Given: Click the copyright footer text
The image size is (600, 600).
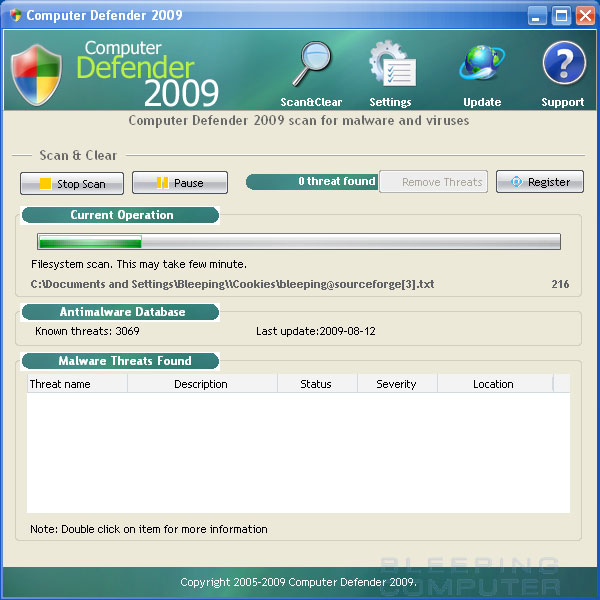Looking at the screenshot, I should 298,582.
